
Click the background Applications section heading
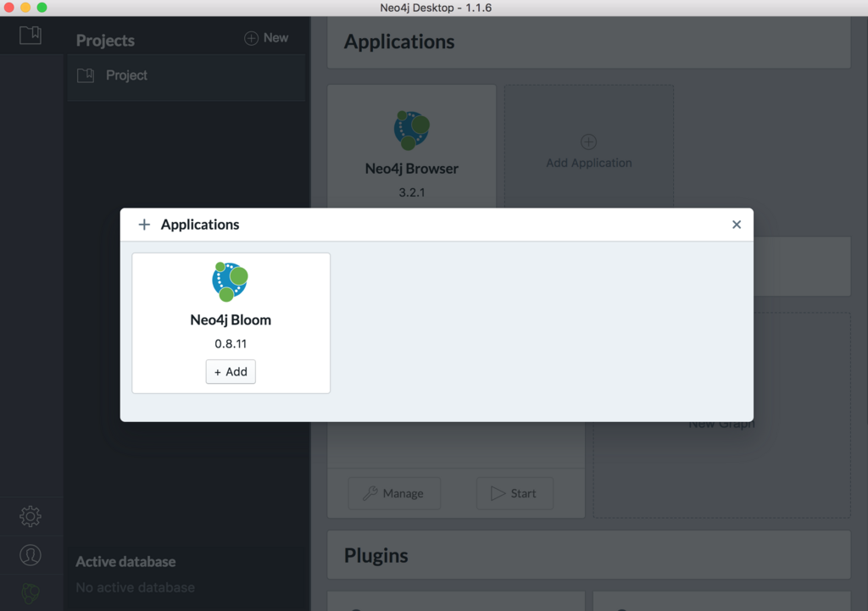coord(399,42)
